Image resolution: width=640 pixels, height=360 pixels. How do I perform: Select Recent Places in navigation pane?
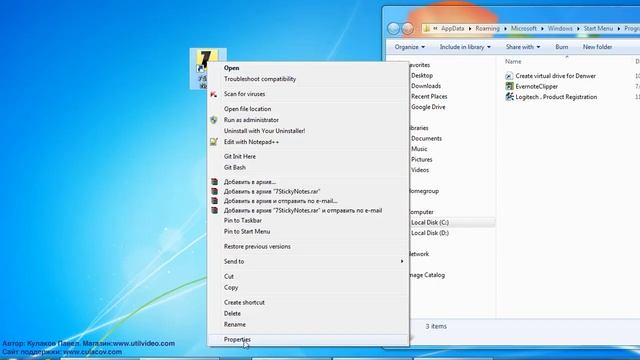pyautogui.click(x=429, y=97)
